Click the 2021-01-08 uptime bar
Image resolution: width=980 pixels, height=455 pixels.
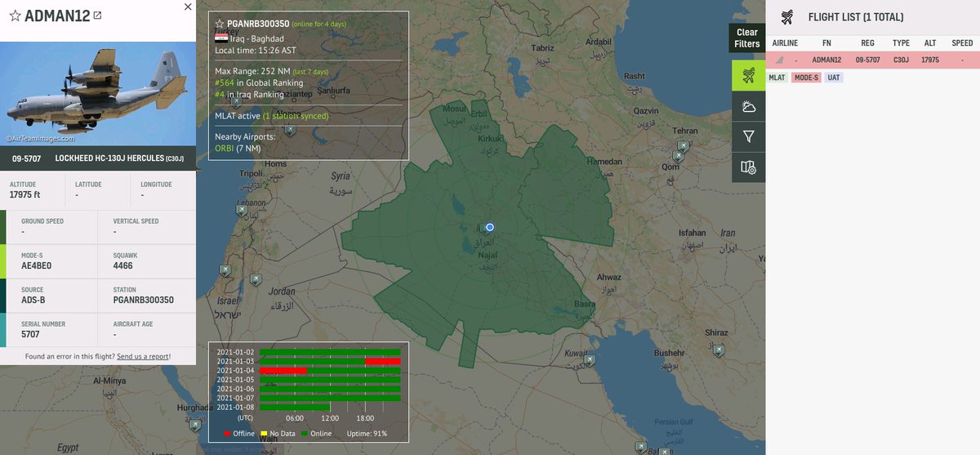(x=295, y=406)
